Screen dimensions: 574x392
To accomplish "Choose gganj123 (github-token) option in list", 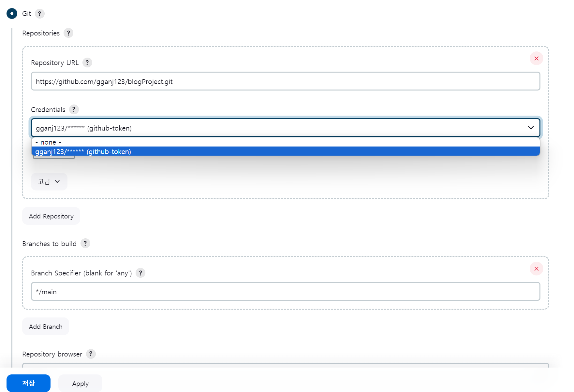I will [286, 151].
